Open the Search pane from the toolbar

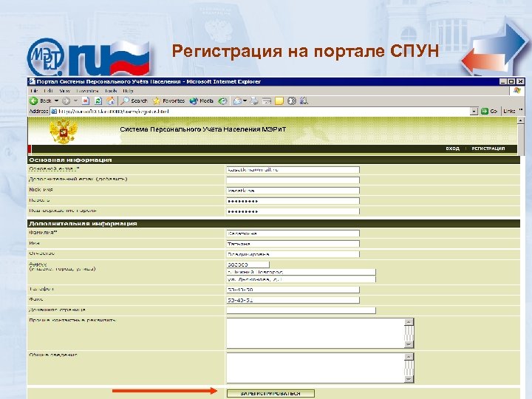pos(134,100)
